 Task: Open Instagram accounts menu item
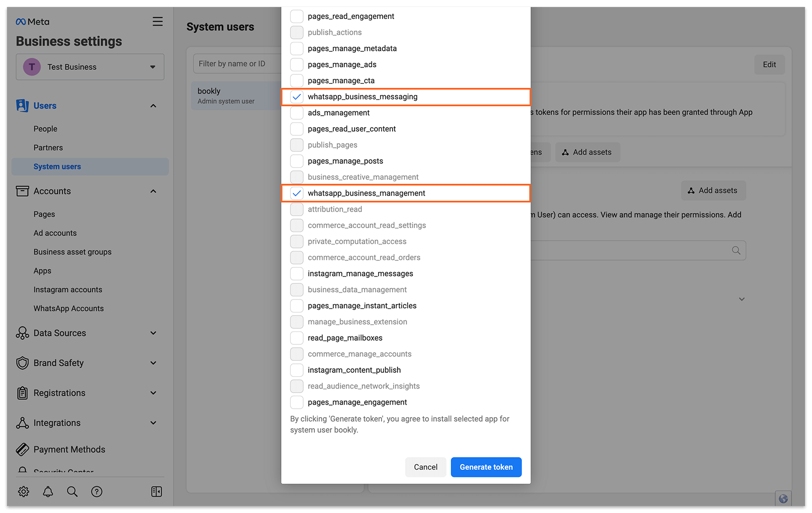[x=68, y=289]
